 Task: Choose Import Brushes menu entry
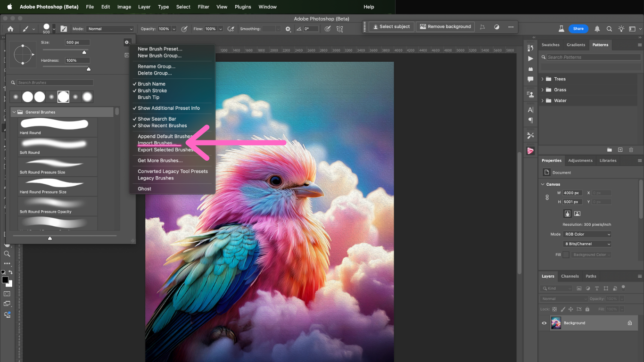tap(157, 143)
